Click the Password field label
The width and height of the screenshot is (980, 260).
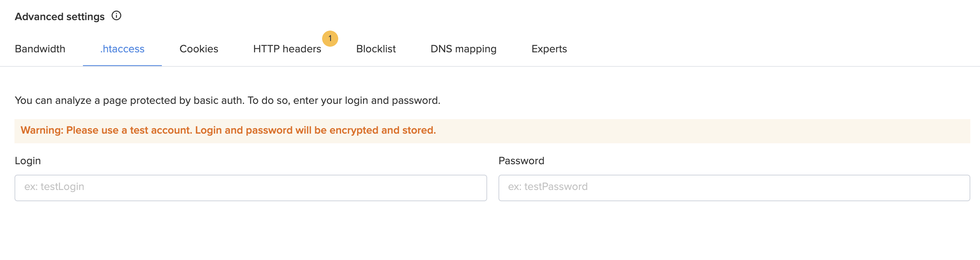[521, 161]
